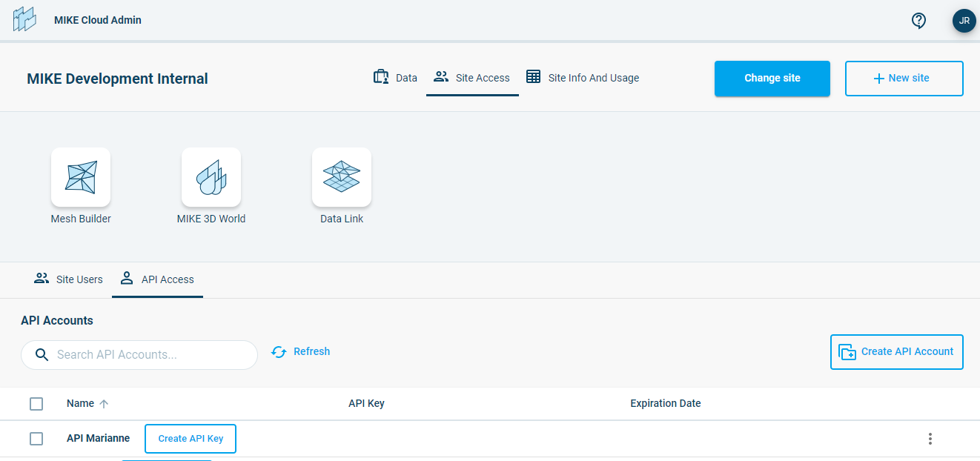Image resolution: width=980 pixels, height=461 pixels.
Task: Check the API Marianne row checkbox
Action: click(36, 439)
